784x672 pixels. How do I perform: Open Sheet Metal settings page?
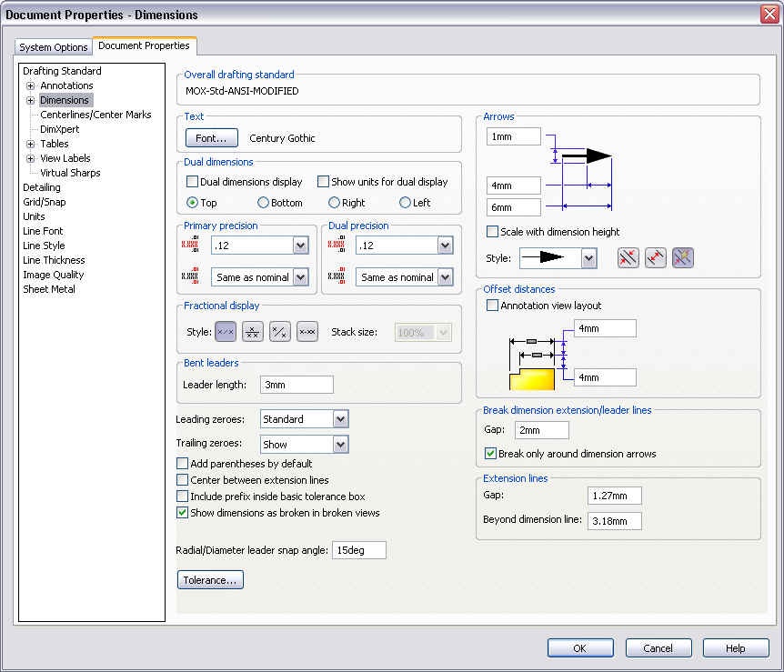[48, 289]
